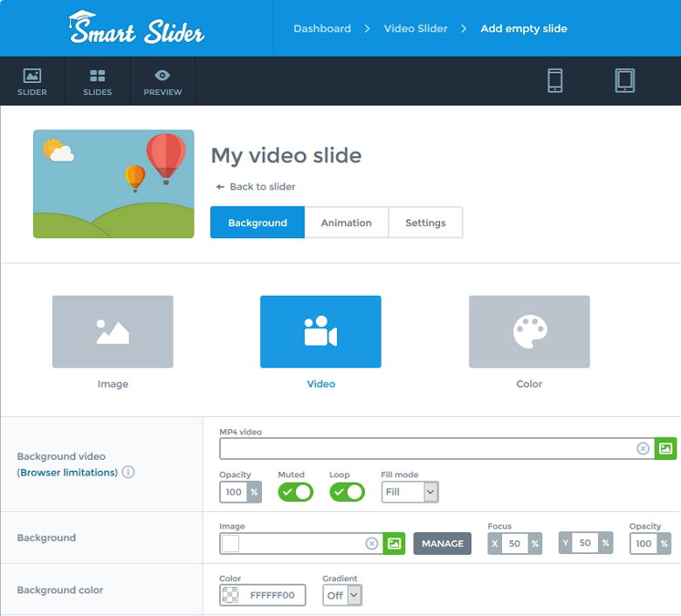Viewport: 681px width, 616px height.
Task: Switch to the Animation tab
Action: click(346, 222)
